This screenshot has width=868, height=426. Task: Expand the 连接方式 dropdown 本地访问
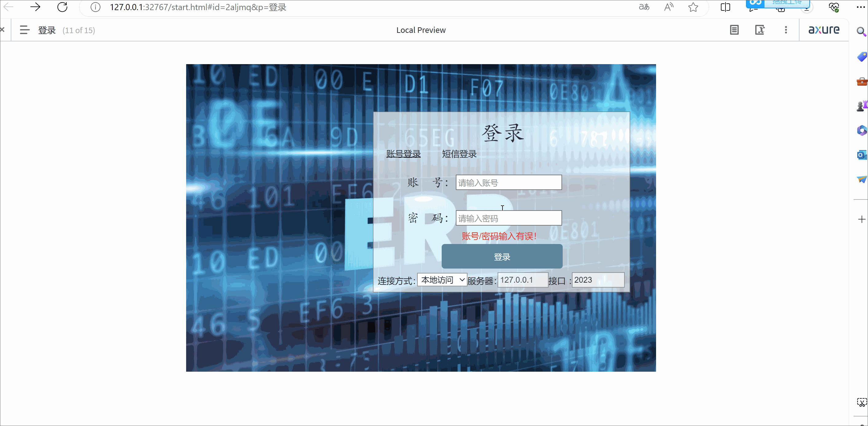[442, 280]
